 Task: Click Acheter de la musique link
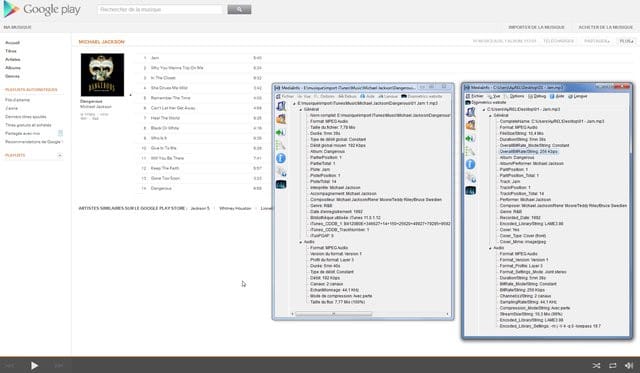606,27
